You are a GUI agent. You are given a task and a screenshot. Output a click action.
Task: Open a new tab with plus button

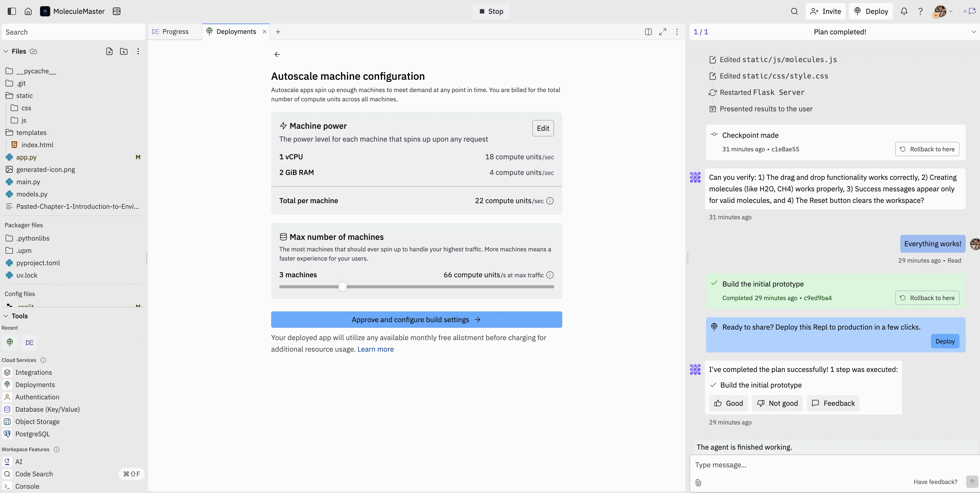coord(278,32)
